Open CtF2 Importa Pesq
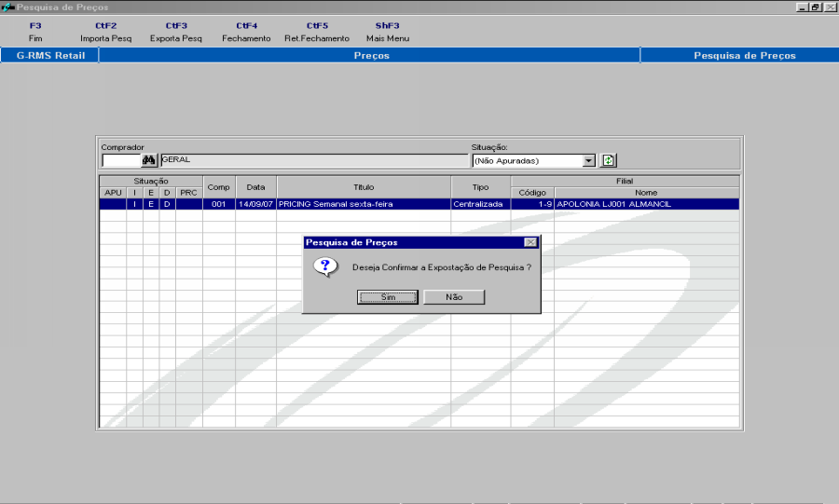This screenshot has width=839, height=504. (106, 32)
